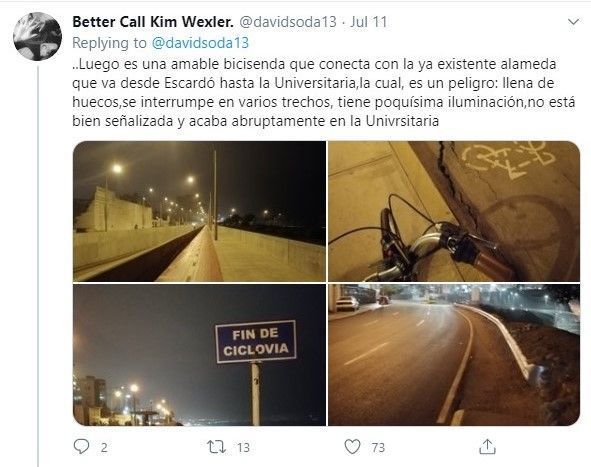Expand tweet options chevron menu
This screenshot has width=591, height=467.
coord(573,22)
